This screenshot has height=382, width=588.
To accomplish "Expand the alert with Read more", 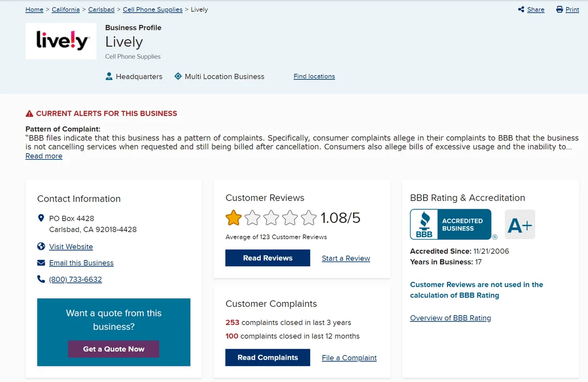I will click(44, 156).
